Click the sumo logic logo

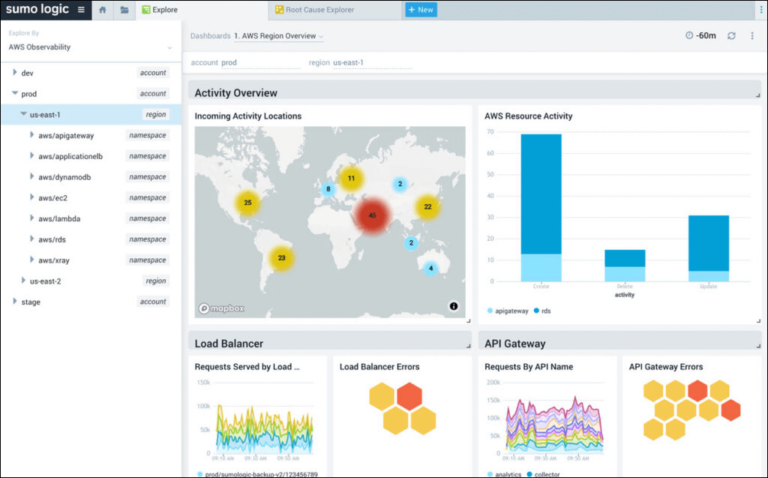37,9
